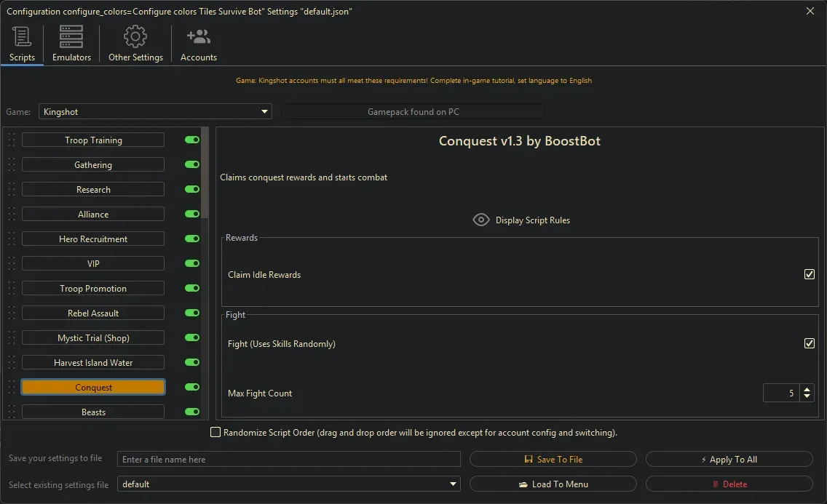Click the file name input field
The image size is (827, 504).
(289, 460)
